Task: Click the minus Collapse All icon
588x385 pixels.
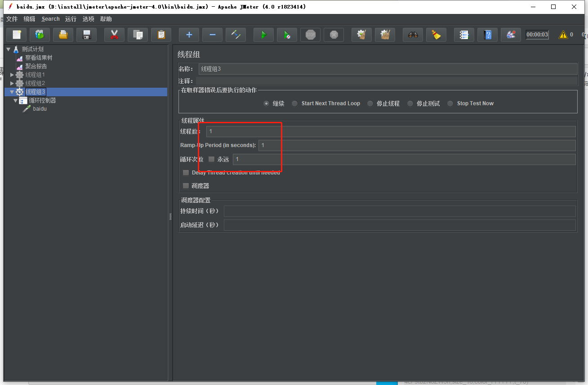Action: click(213, 35)
